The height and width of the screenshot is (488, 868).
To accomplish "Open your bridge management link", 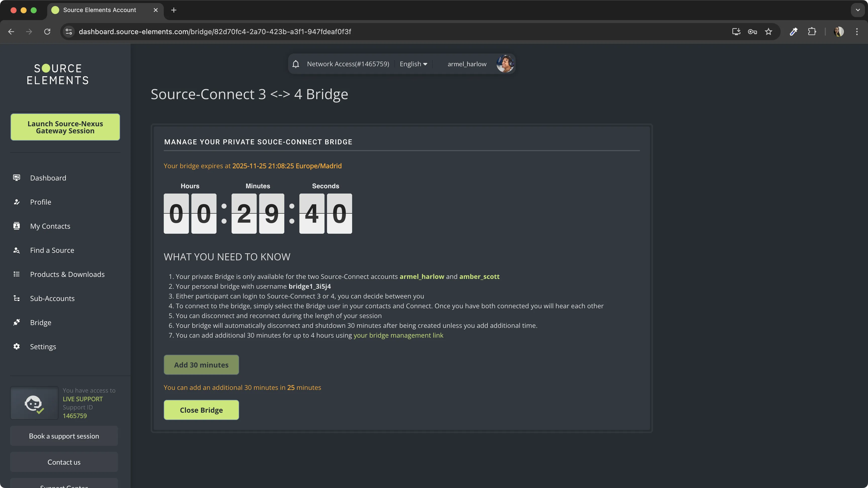I will [x=398, y=335].
